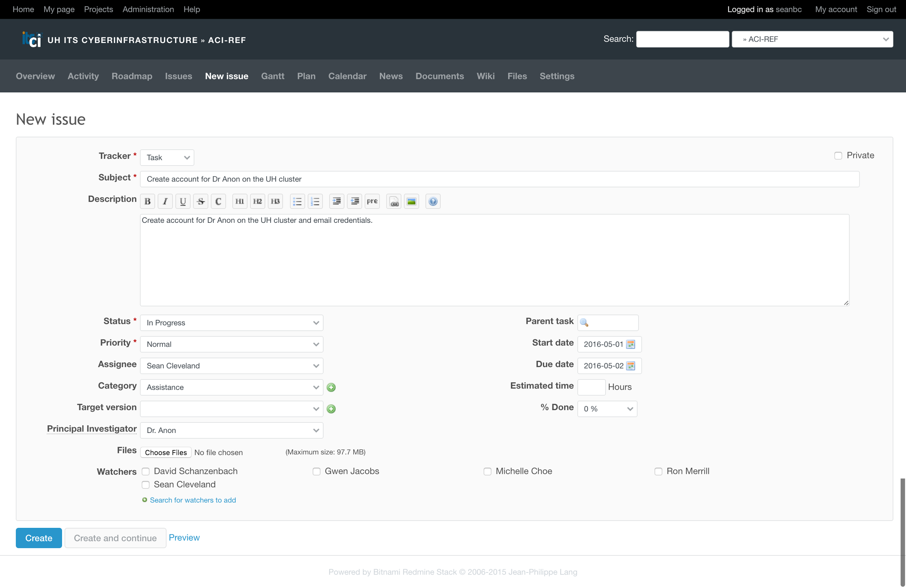Insert inline code with C button
The image size is (906, 588).
[218, 201]
